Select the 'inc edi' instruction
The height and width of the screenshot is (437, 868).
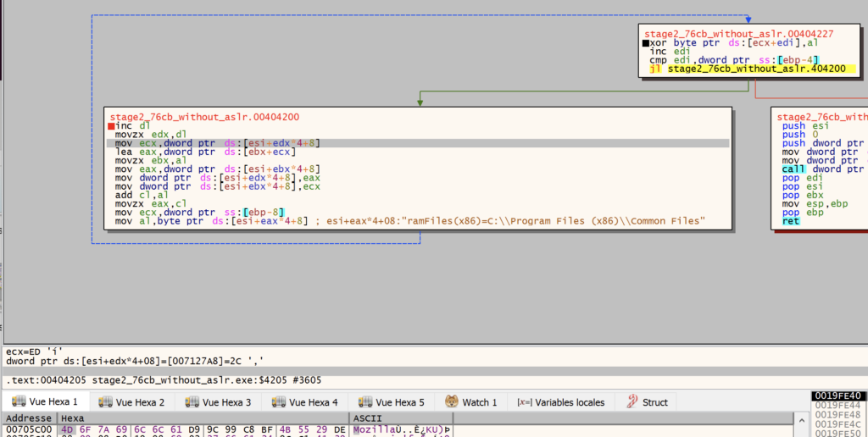click(x=670, y=52)
